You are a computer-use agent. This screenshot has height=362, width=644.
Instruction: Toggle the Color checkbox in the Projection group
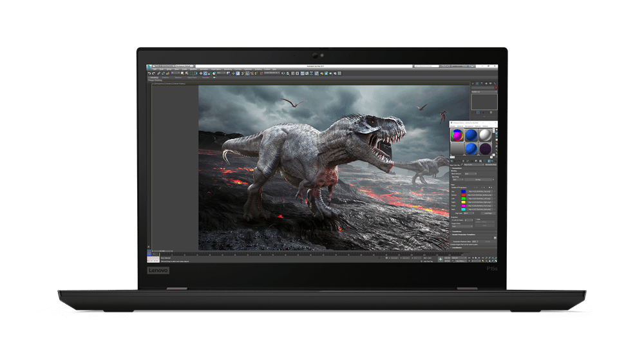(x=475, y=220)
